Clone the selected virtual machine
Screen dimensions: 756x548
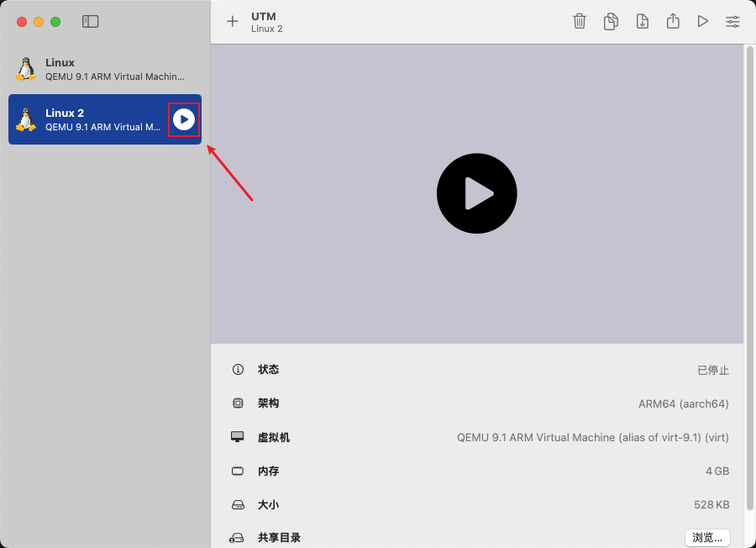point(611,21)
